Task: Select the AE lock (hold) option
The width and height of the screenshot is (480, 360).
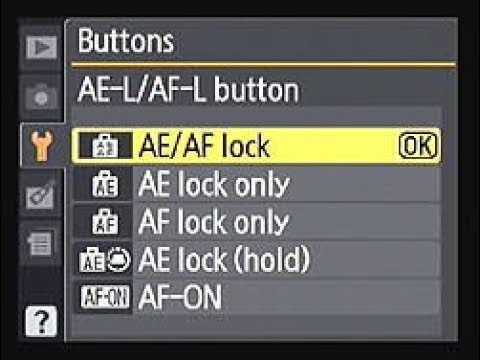Action: (256, 260)
